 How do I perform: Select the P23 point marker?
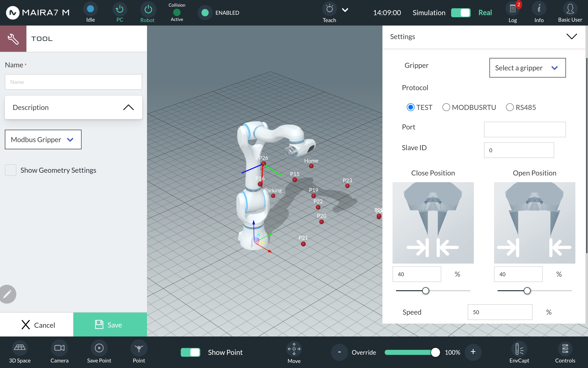pyautogui.click(x=348, y=186)
